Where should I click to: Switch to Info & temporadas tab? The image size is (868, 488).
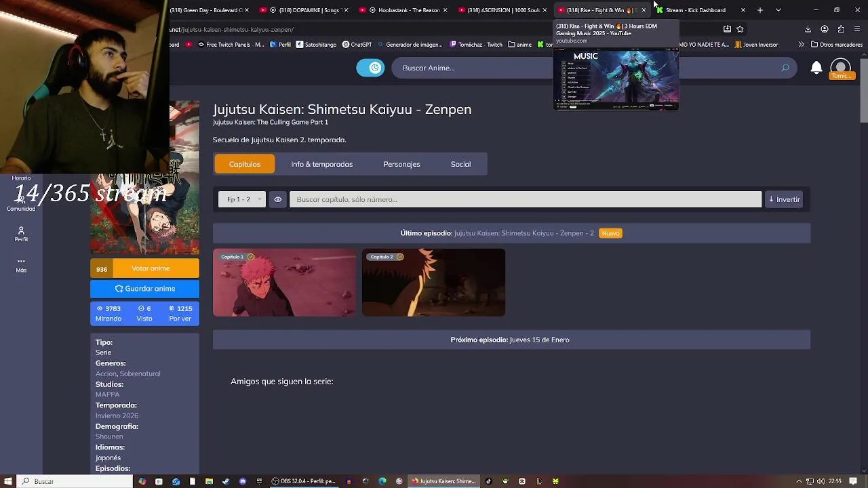click(322, 164)
